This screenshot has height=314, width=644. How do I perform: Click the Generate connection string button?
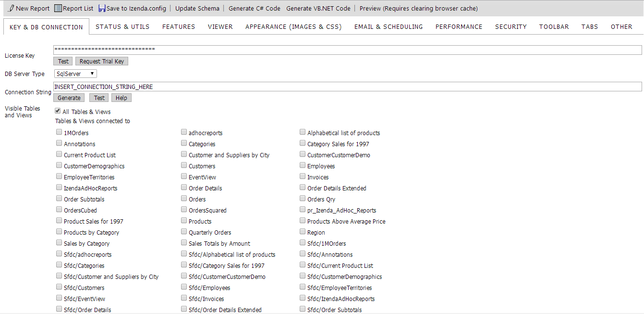tap(69, 98)
